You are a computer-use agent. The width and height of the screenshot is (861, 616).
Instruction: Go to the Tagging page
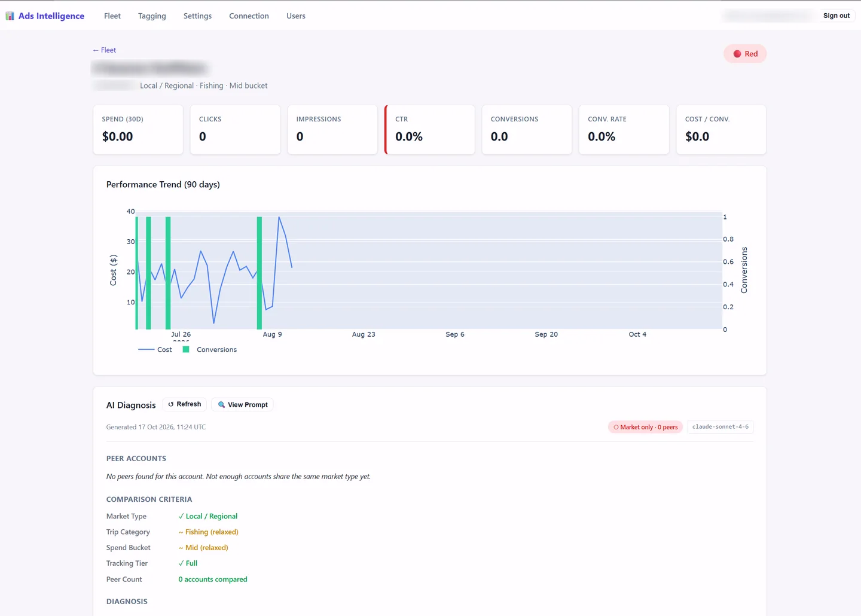coord(152,16)
